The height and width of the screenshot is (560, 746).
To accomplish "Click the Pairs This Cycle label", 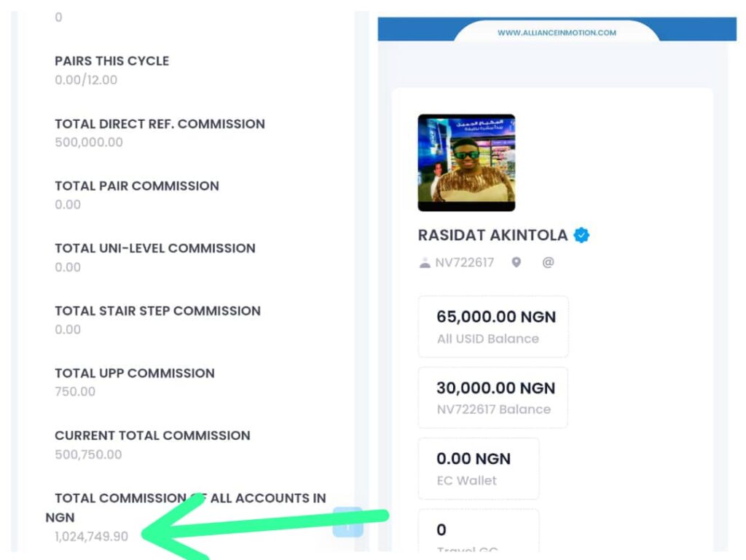I will click(x=111, y=61).
